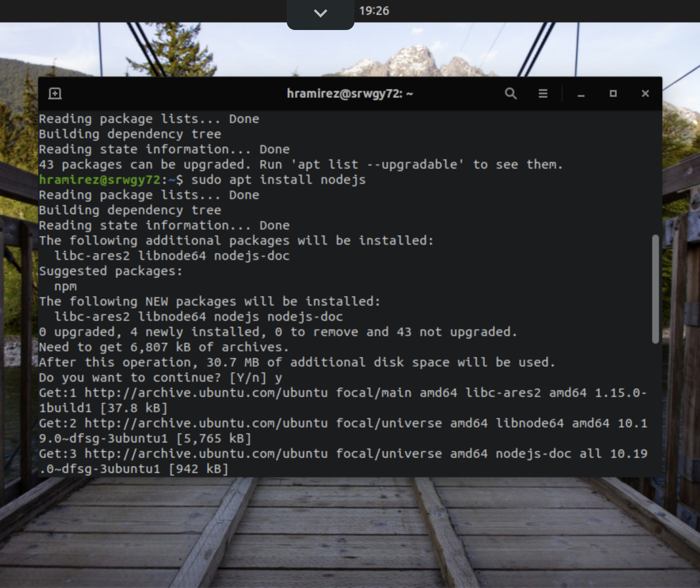Minimize the terminal window

pyautogui.click(x=581, y=94)
